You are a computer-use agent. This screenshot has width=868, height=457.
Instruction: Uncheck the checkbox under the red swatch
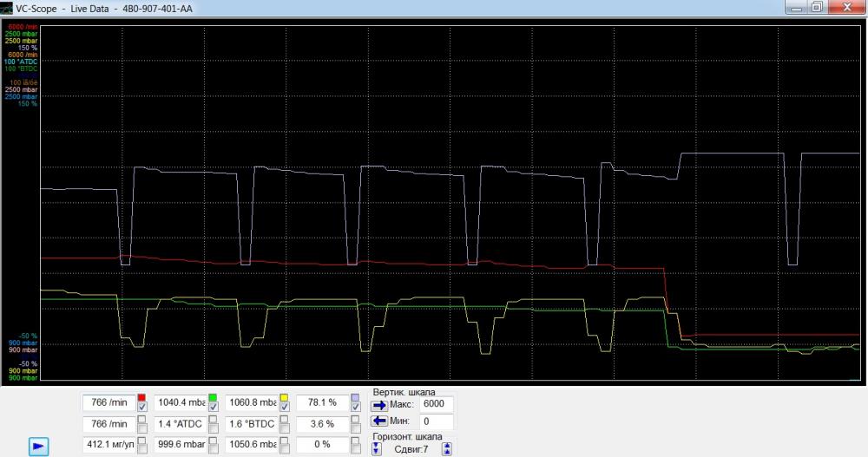pos(141,407)
